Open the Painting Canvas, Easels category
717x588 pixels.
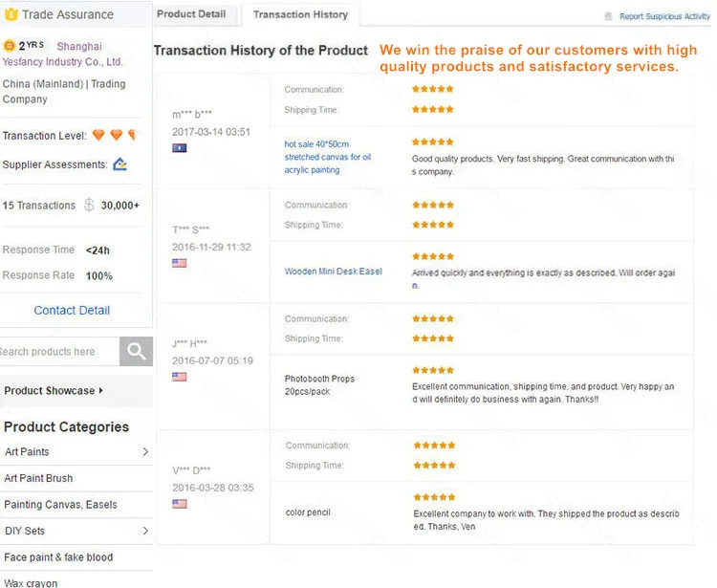point(60,504)
